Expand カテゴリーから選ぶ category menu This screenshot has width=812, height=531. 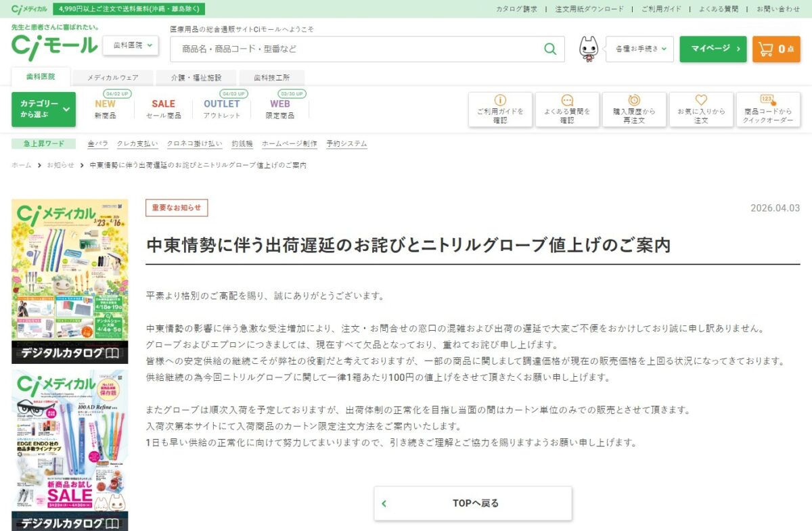43,110
